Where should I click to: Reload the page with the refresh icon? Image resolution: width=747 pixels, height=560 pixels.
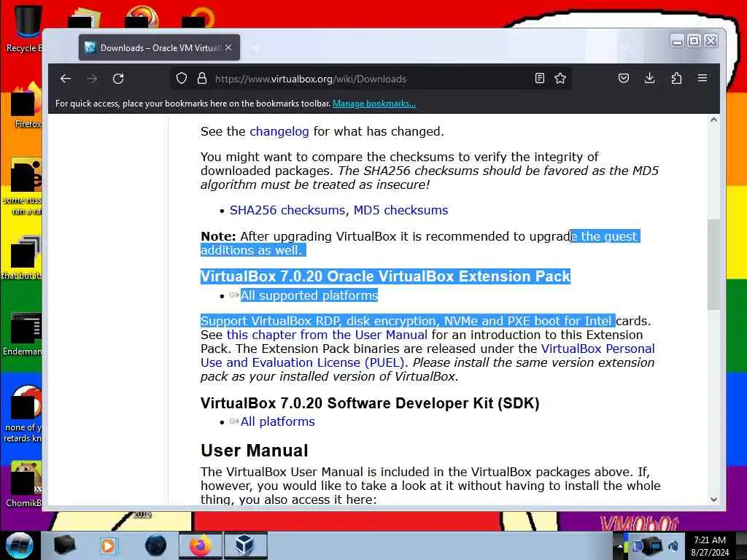tap(118, 79)
